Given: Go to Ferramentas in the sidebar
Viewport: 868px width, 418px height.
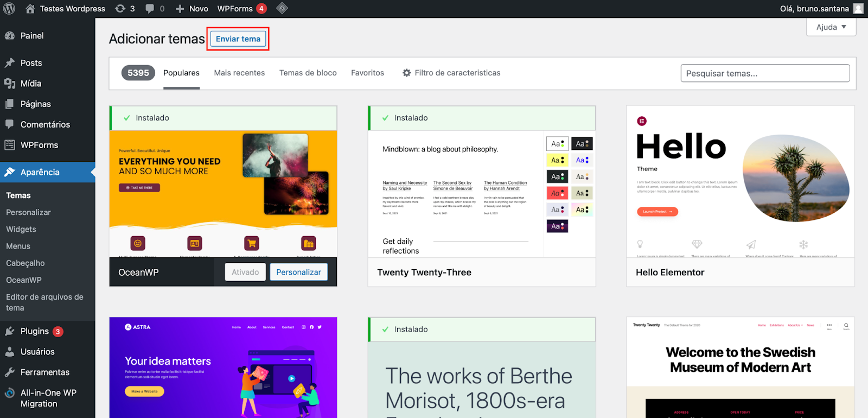Looking at the screenshot, I should 45,372.
